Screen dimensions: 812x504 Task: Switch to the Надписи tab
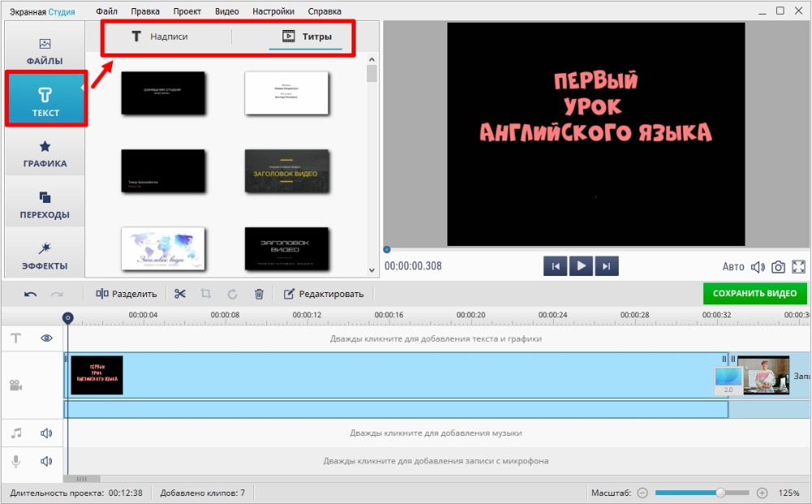pyautogui.click(x=160, y=37)
